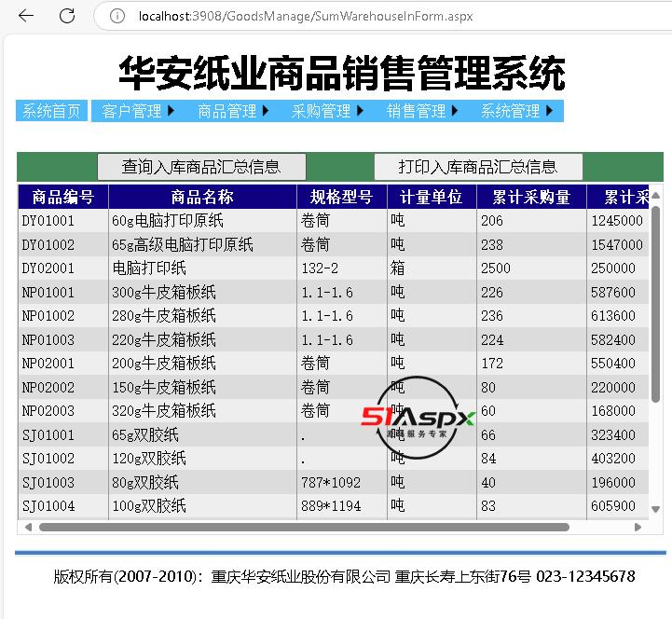Viewport: 672px width, 619px height.
Task: Click the 查询入库商品汇总信息 button
Action: tap(201, 167)
